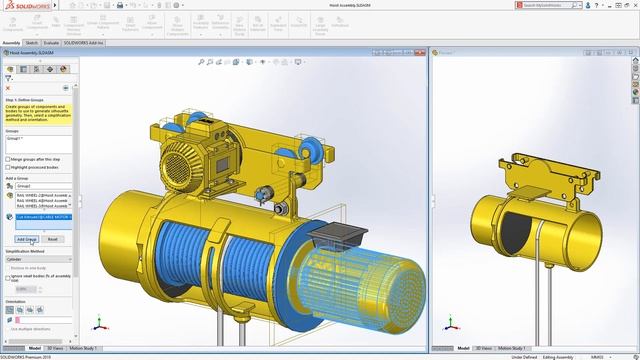Click the Mate ribbon button
This screenshot has height=360, width=640.
point(56,22)
